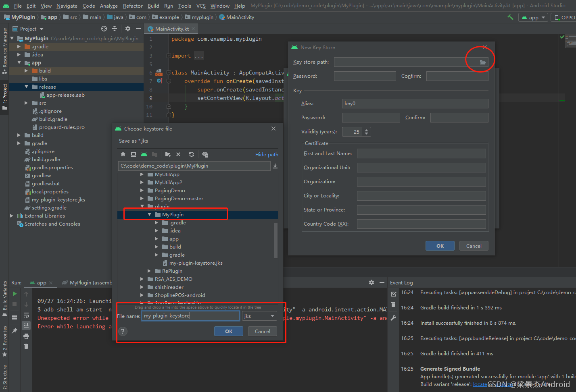This screenshot has width=576, height=392.
Task: Click Refresh icon in keystore chooser toolbar
Action: [192, 154]
